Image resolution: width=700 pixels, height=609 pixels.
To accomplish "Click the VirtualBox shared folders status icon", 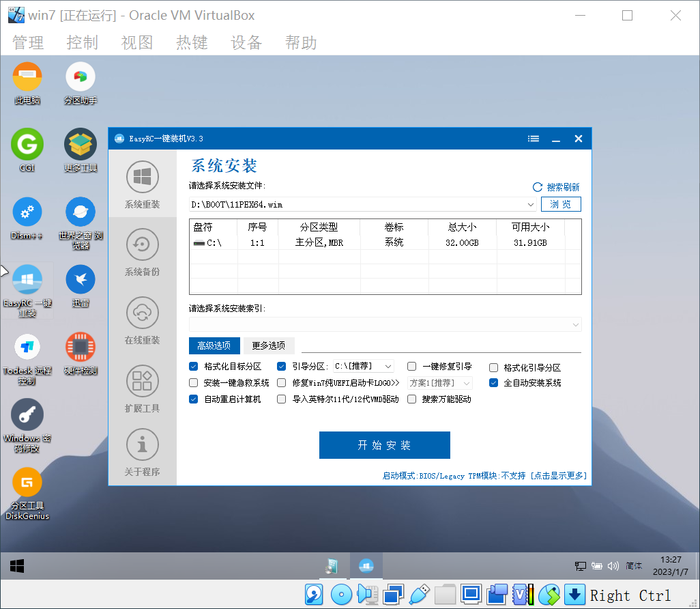I will 445,595.
